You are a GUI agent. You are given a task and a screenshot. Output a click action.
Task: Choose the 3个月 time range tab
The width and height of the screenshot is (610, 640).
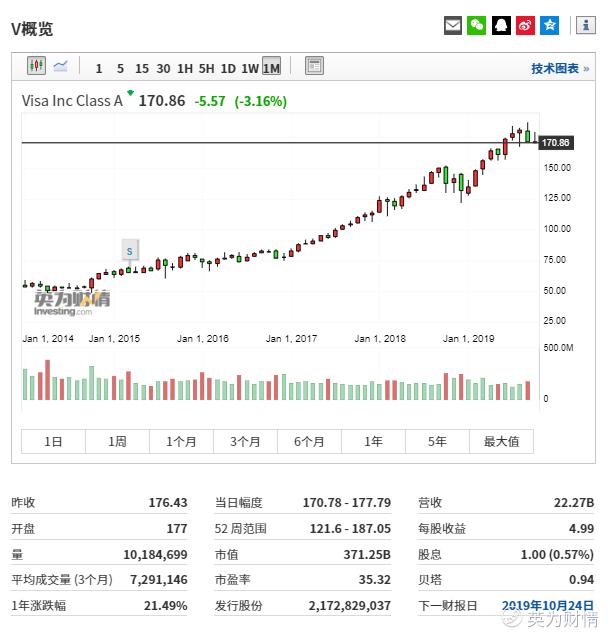point(245,441)
